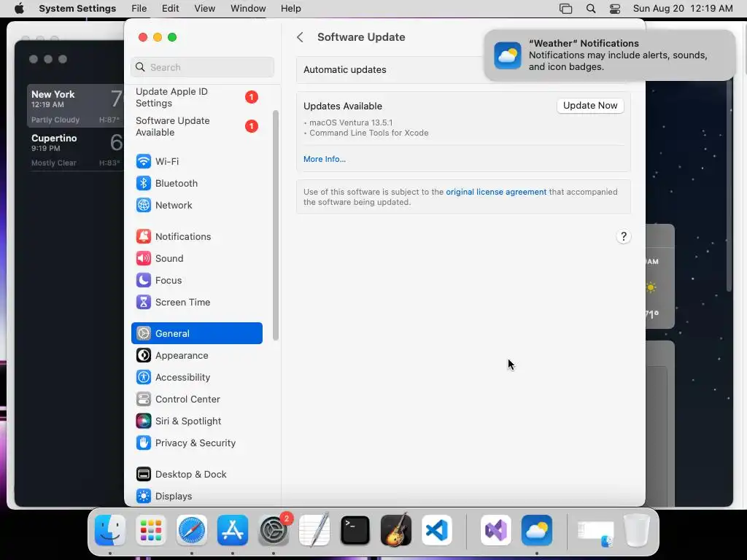Open the Apple menu
747x560 pixels.
(19, 9)
